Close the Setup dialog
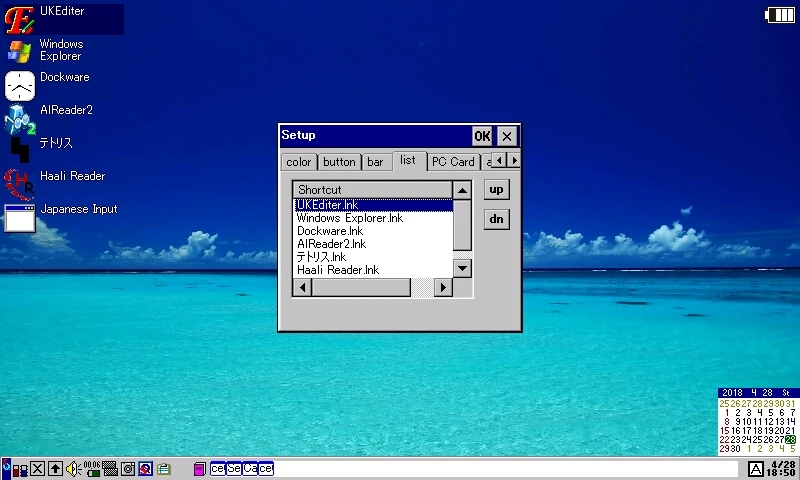 coord(507,136)
